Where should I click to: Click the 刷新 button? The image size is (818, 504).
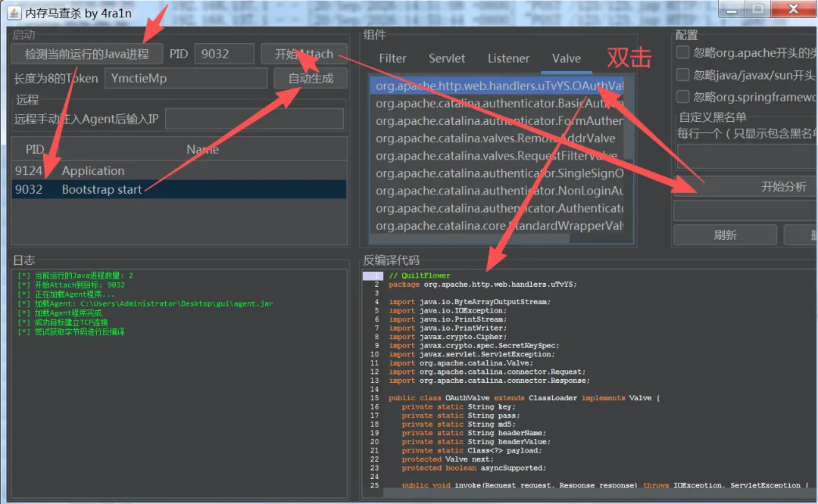click(x=725, y=235)
